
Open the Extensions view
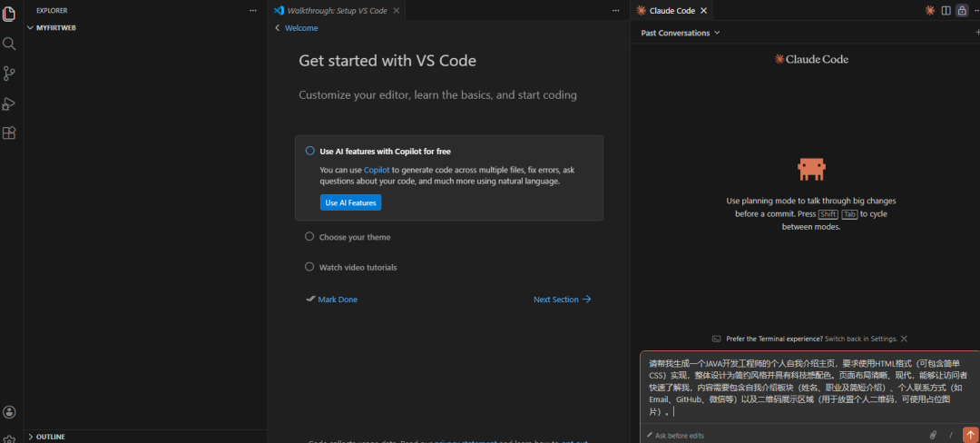click(x=10, y=133)
